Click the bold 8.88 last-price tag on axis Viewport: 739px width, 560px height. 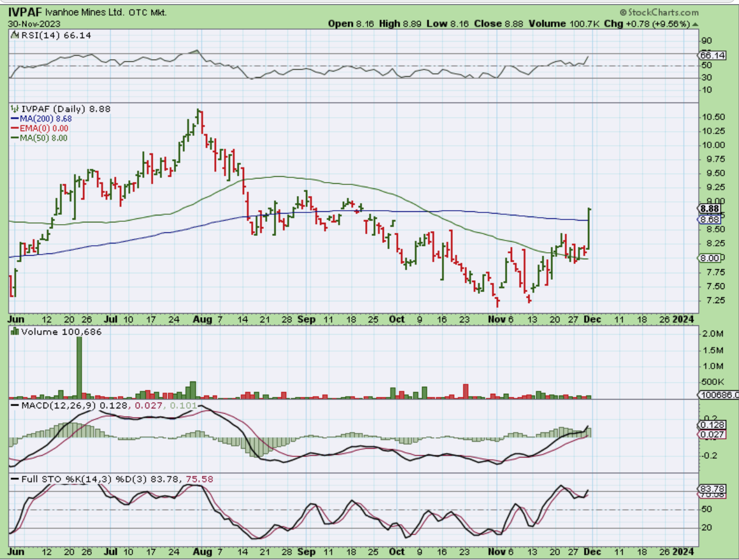710,209
